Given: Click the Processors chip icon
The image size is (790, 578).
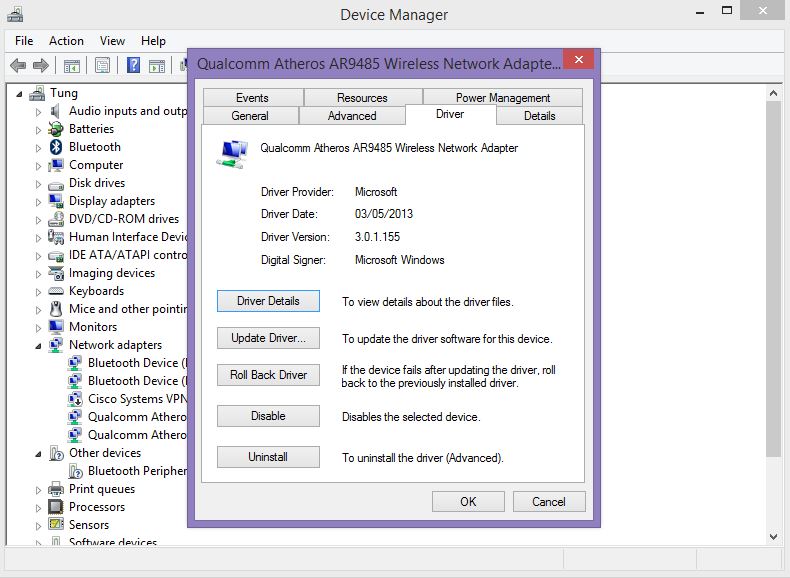Looking at the screenshot, I should pos(55,507).
